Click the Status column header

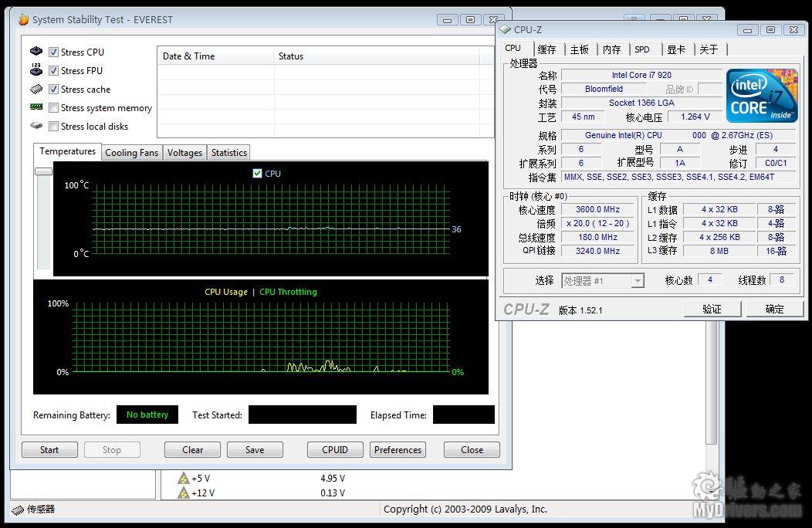click(377, 56)
